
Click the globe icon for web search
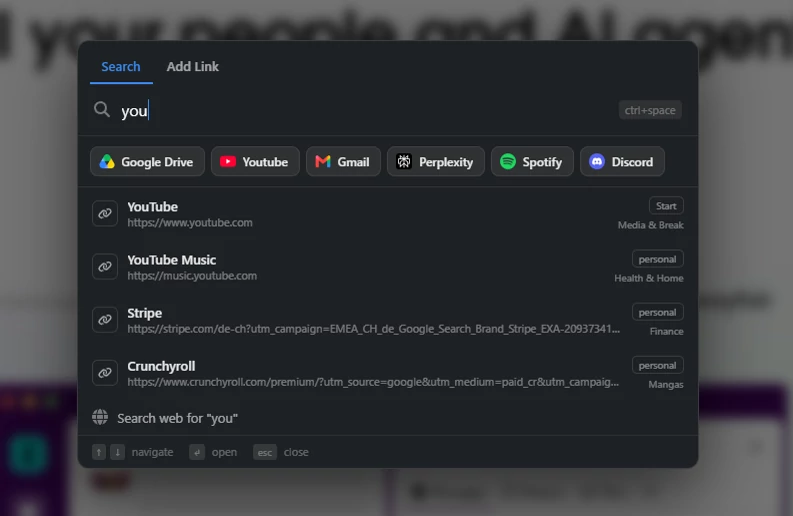tap(100, 417)
